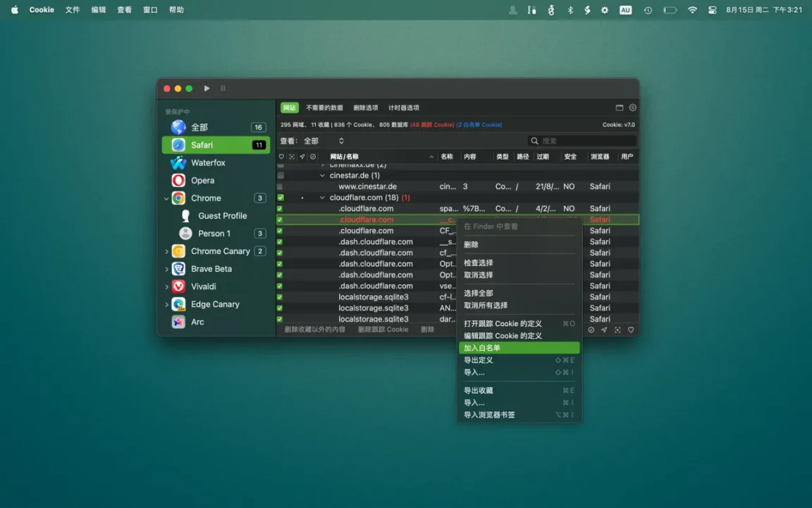
Task: Toggle checkbox for www.cinestar.de row
Action: 280,186
